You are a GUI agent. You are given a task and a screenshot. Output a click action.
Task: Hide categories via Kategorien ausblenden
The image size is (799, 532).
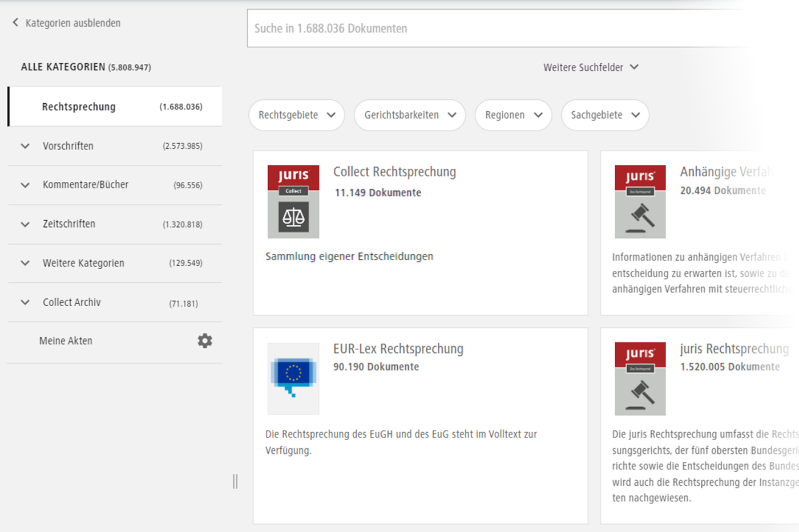[x=72, y=23]
